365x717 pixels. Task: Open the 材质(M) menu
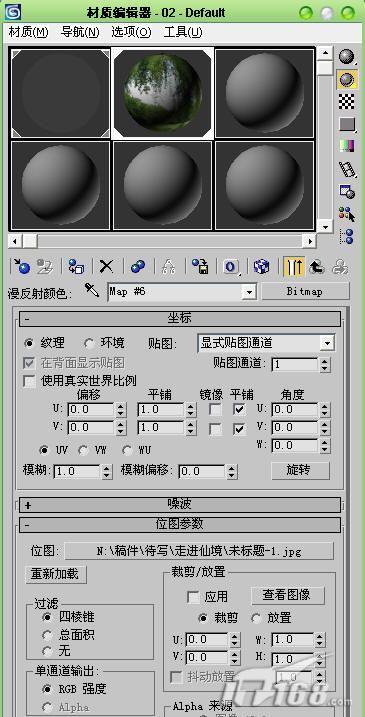[x=28, y=32]
